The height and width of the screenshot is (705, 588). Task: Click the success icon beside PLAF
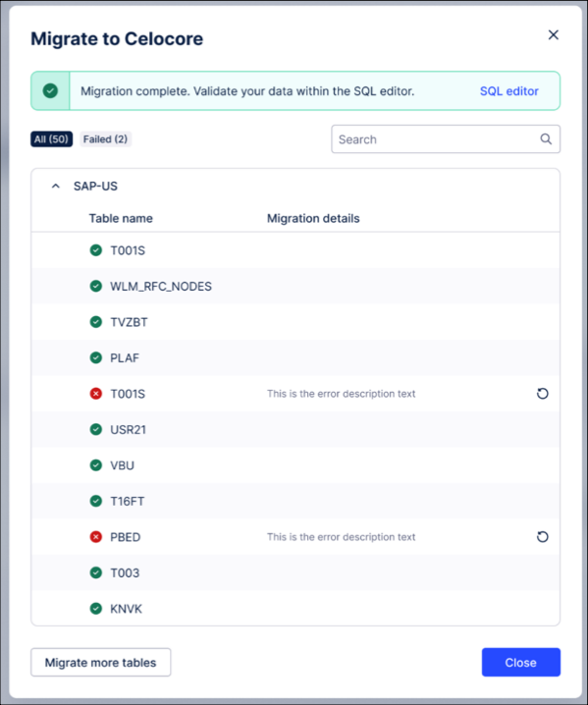[x=96, y=357]
